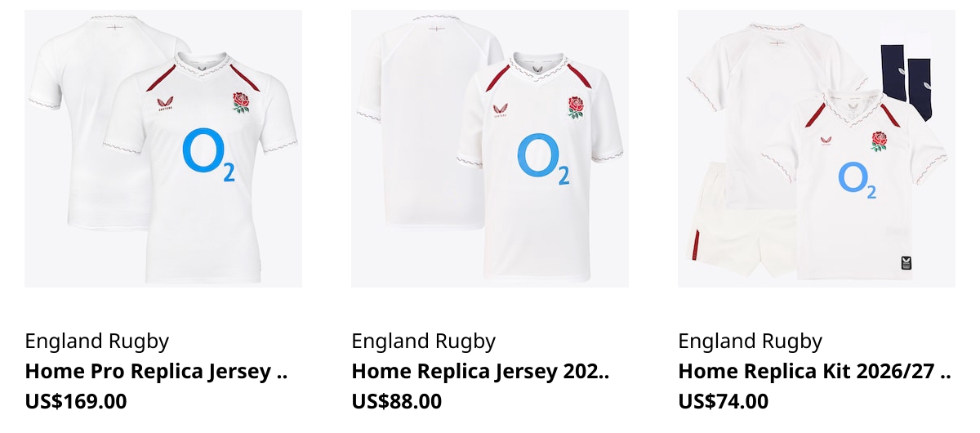Click the red rose crest on the US$88.00 jersey
Viewport: 980px width, 433px height.
click(x=577, y=108)
